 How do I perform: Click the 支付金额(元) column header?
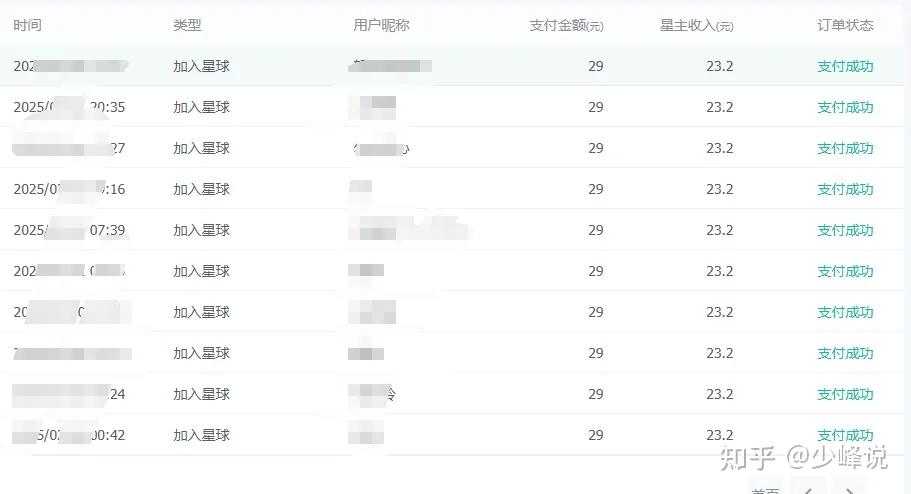566,25
